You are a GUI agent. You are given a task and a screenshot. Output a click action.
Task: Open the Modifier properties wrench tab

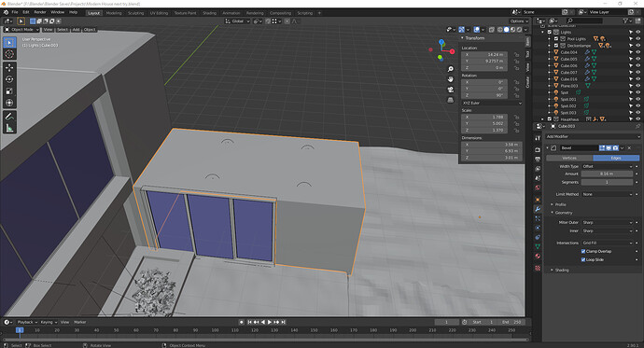click(x=538, y=209)
